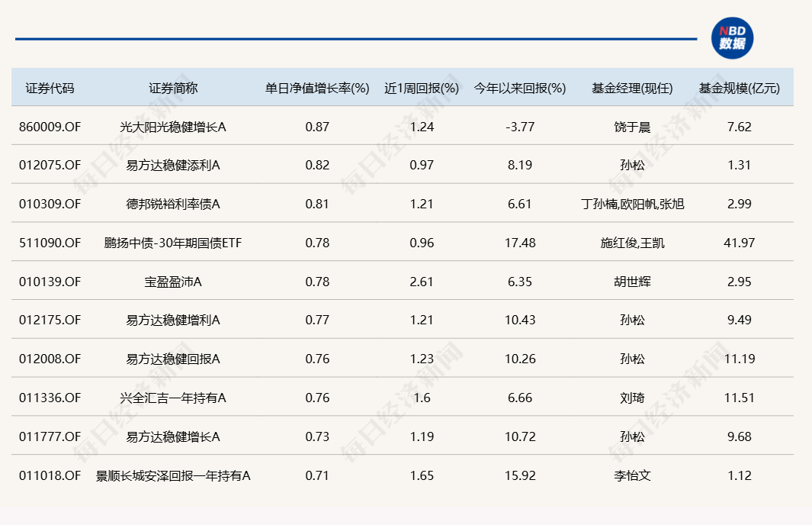Select the 基金规模(亿元) column header

click(x=739, y=88)
